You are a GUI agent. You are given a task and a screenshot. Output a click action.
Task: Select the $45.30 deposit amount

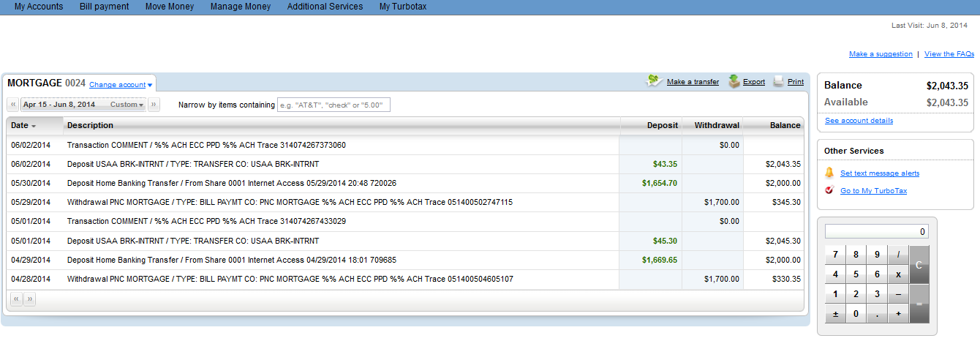pos(665,240)
